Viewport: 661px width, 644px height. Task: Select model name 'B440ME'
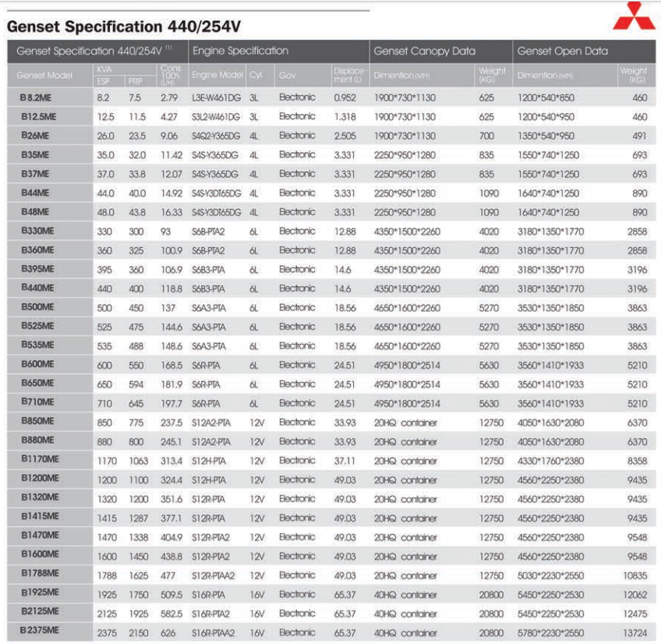pyautogui.click(x=37, y=288)
